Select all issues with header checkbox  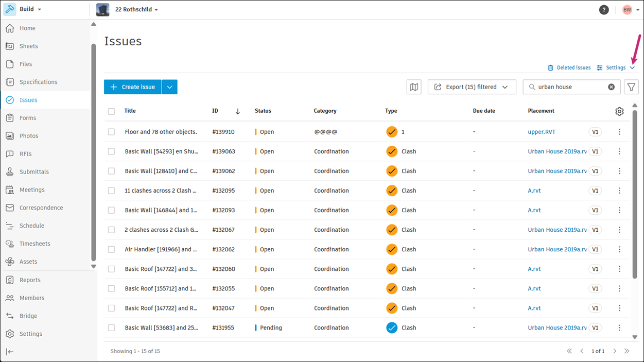point(111,111)
